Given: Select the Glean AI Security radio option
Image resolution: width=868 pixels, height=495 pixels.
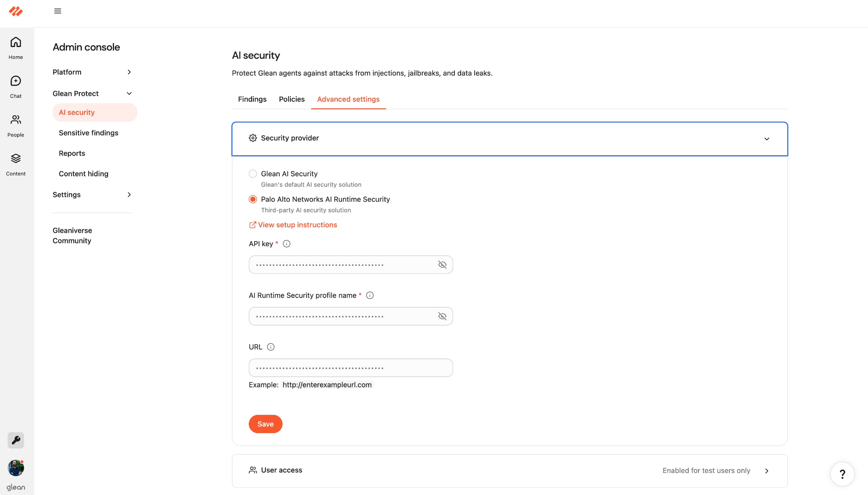Looking at the screenshot, I should 253,173.
